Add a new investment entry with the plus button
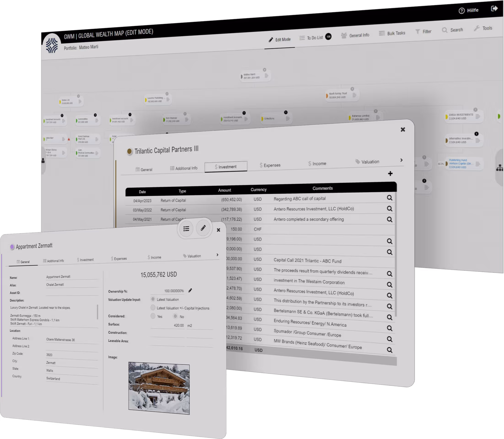 click(390, 174)
